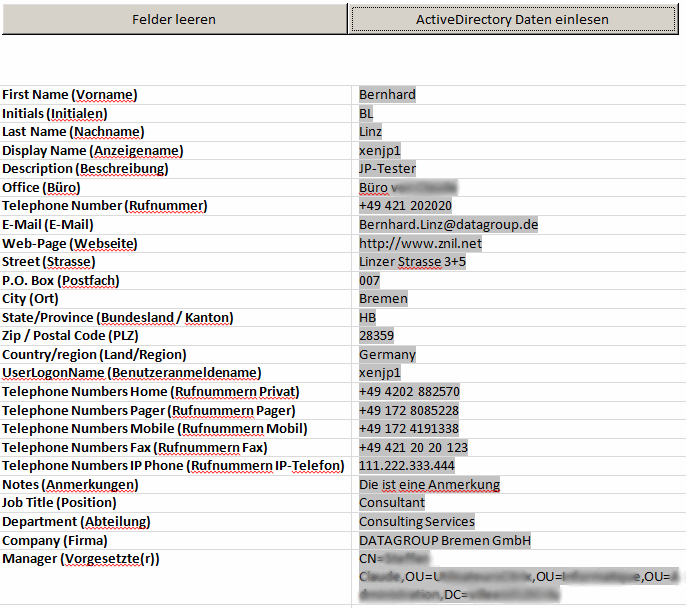Click the P.O. Box field with 007
The image size is (686, 608).
(370, 280)
